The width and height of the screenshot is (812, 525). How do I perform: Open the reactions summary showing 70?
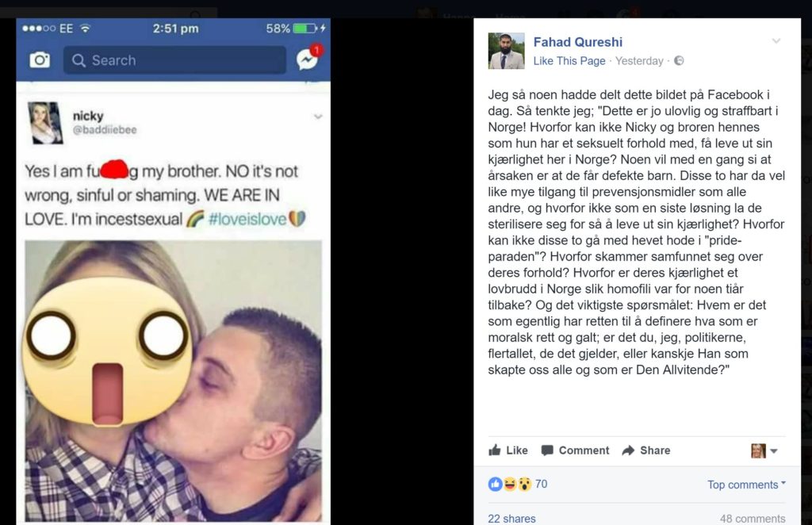click(517, 484)
